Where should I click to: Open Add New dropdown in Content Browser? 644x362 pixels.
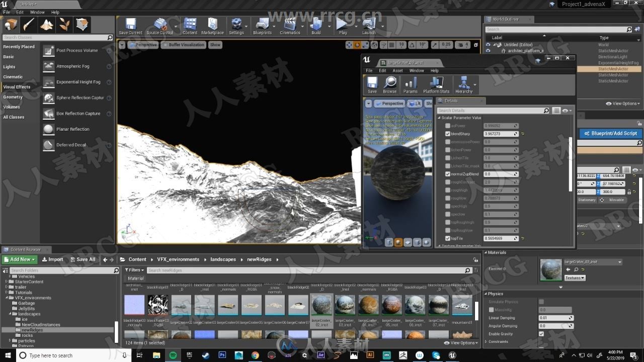(x=20, y=259)
